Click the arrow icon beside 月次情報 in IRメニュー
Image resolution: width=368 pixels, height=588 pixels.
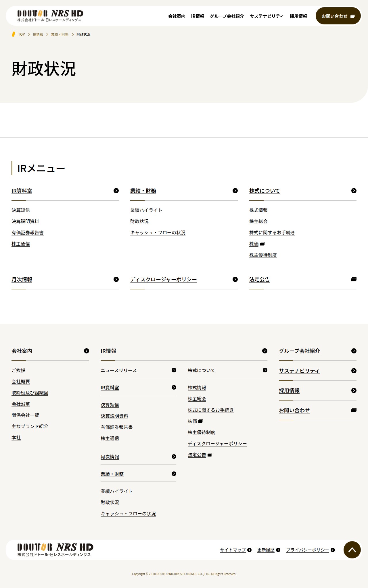(116, 279)
